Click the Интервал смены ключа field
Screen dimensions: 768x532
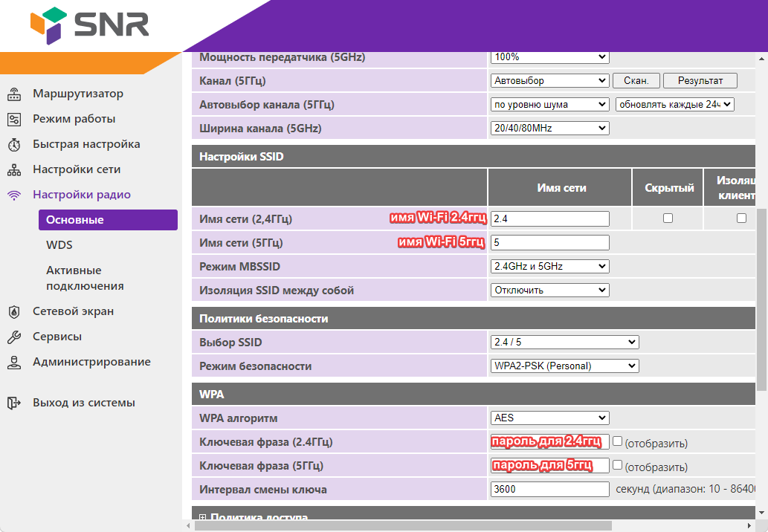click(x=550, y=489)
